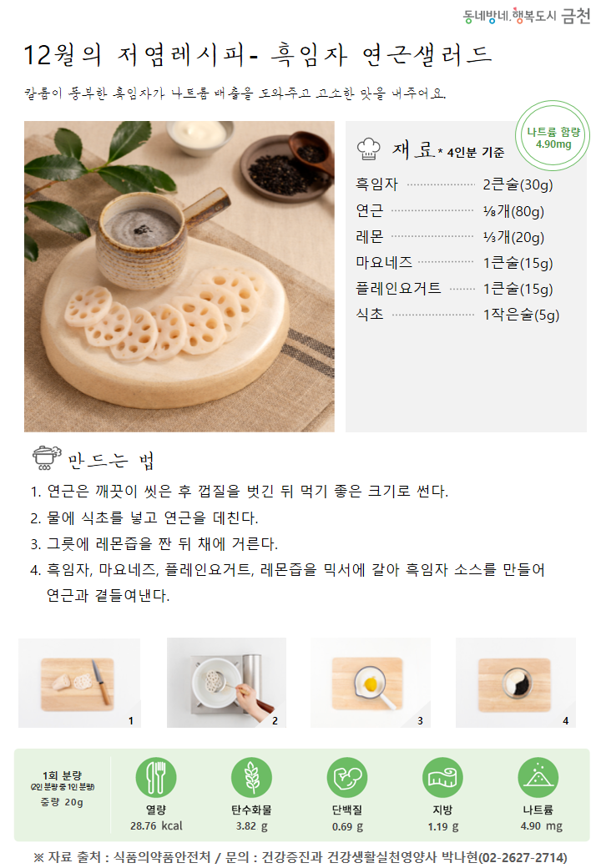Click the 플레인요거트 ingredient row
The width and height of the screenshot is (601, 868).
[454, 289]
